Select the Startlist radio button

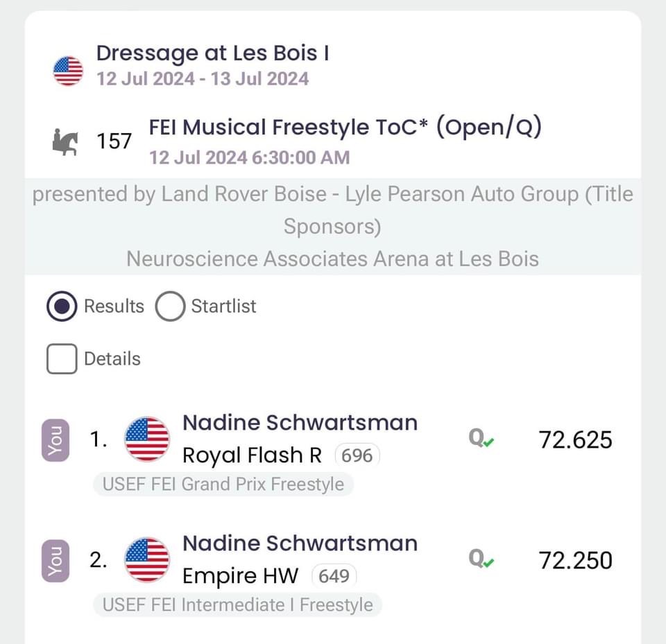[x=170, y=306]
